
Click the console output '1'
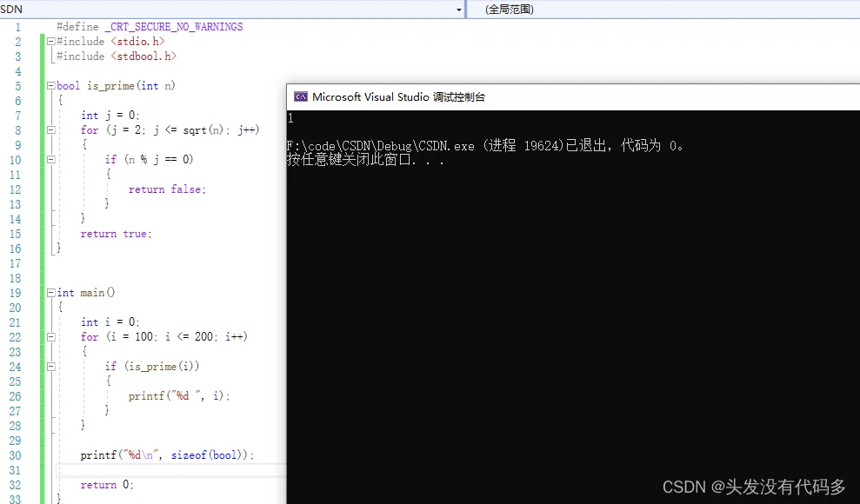coord(290,118)
